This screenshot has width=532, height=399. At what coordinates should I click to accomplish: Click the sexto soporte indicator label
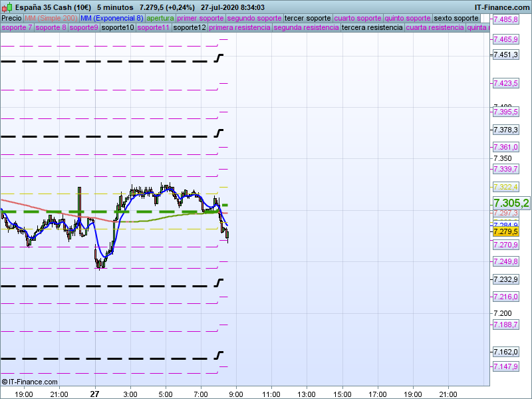point(460,18)
